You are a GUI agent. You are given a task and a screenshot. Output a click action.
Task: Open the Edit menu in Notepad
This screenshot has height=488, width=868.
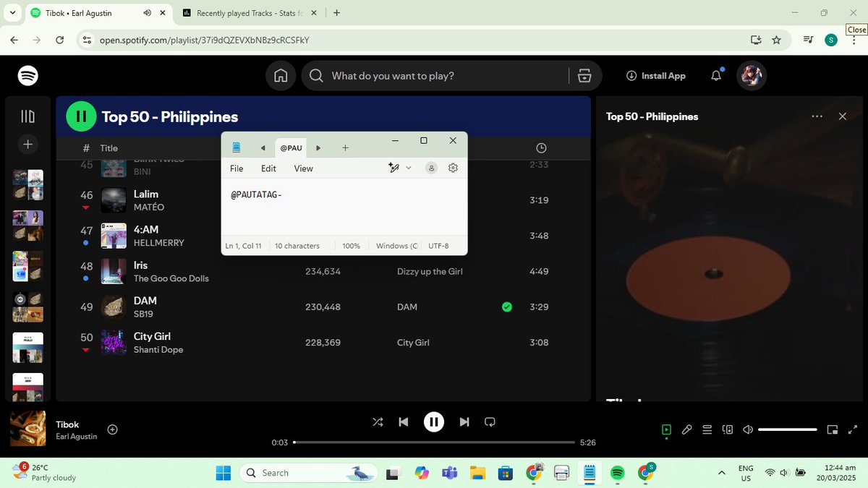click(x=268, y=168)
